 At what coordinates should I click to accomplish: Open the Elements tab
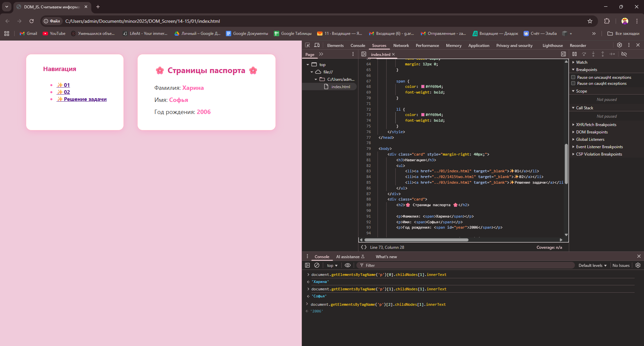coord(335,46)
